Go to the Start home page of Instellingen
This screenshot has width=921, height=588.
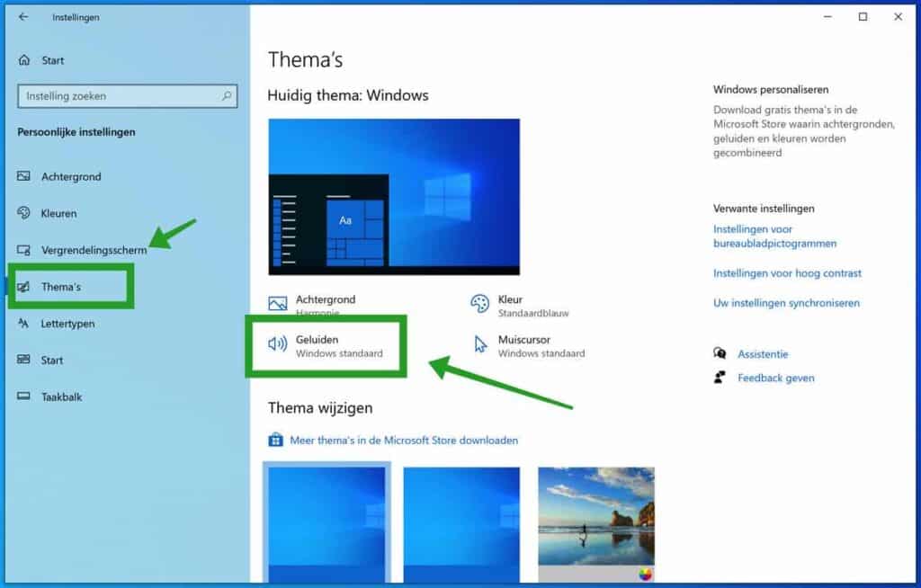pyautogui.click(x=44, y=60)
